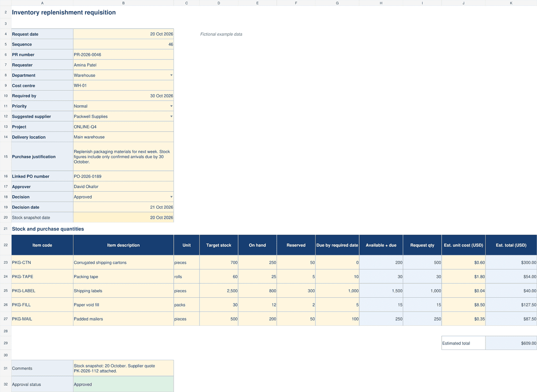
Task: Select column B header
Action: tap(124, 3)
